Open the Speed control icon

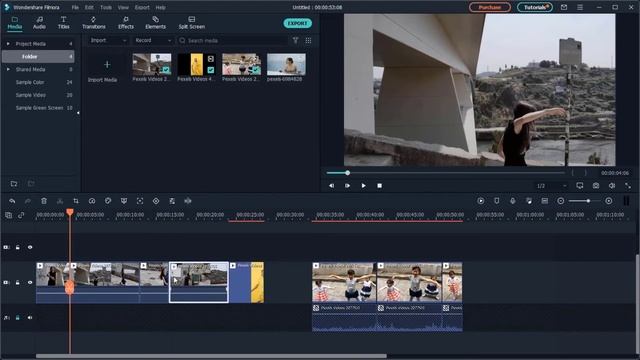92,201
